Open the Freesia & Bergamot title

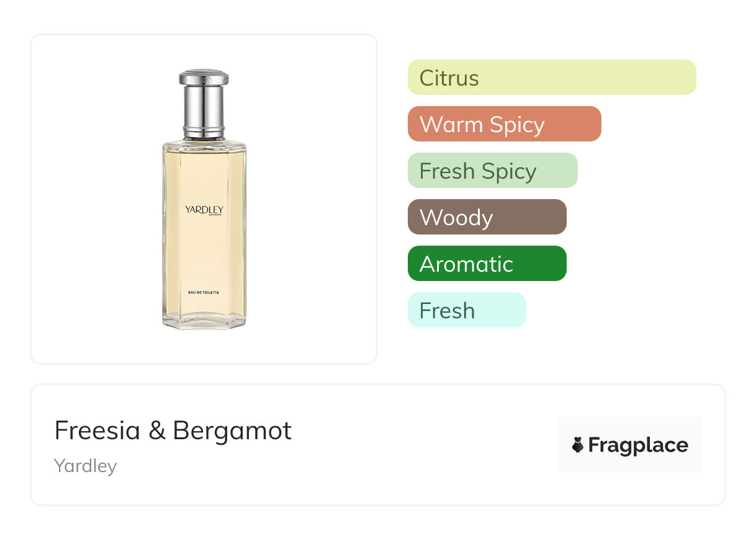point(173,431)
